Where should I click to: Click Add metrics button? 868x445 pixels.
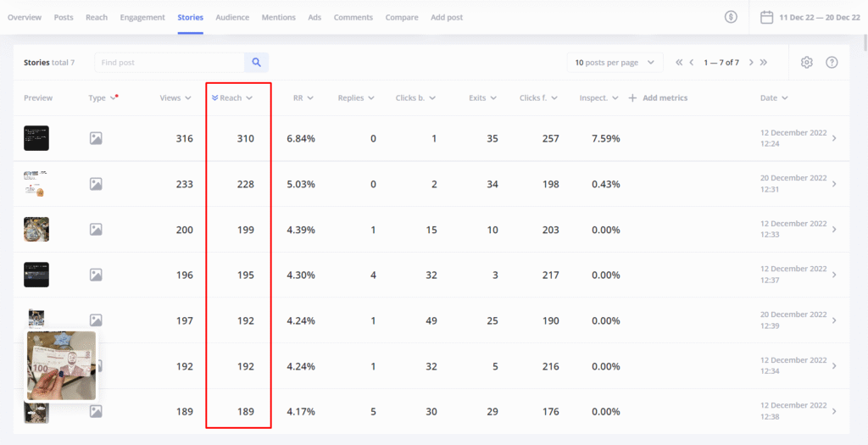[x=658, y=98]
